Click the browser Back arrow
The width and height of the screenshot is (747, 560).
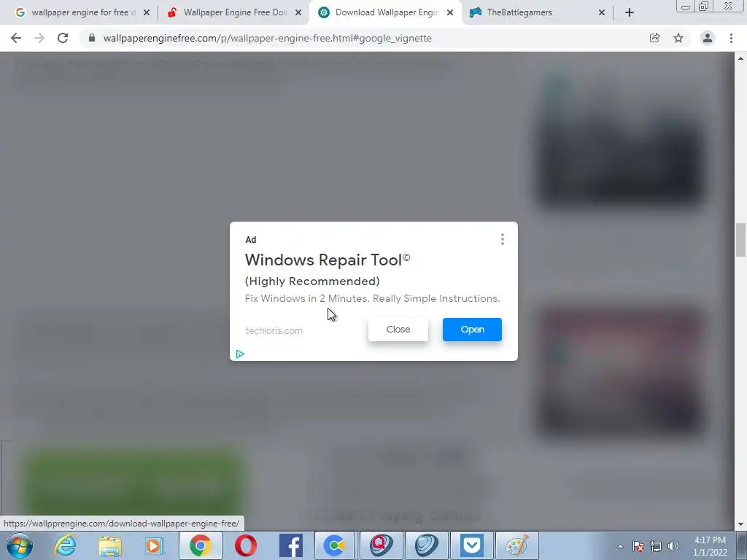pos(16,38)
